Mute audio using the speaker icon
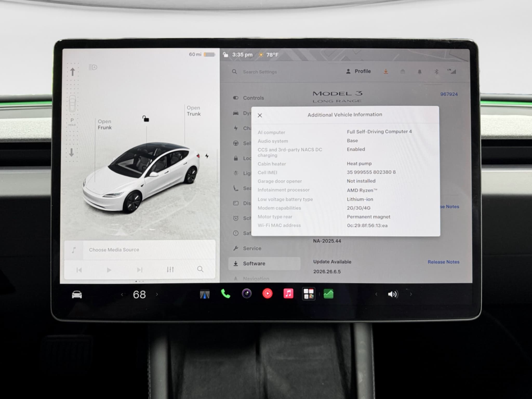This screenshot has height=399, width=532. coord(393,294)
